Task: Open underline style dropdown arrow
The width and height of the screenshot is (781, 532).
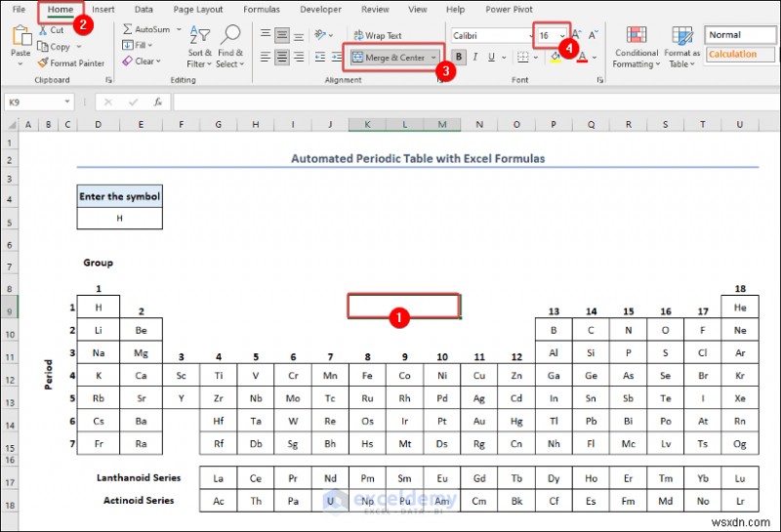Action: coord(504,58)
